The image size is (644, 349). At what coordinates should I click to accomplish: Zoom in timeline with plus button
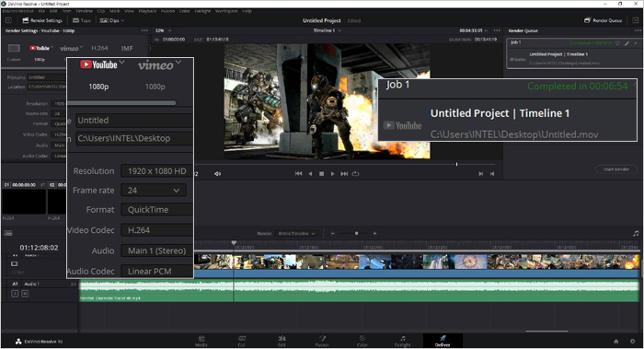point(374,234)
